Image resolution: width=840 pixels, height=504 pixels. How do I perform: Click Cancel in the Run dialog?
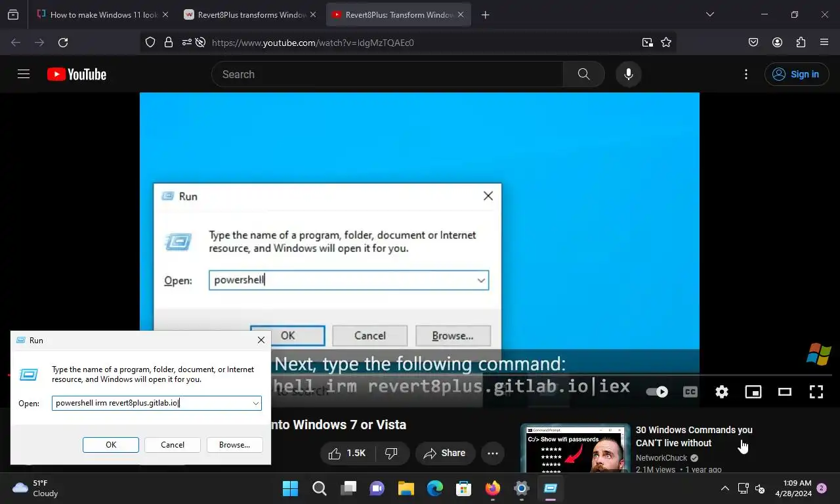(173, 445)
